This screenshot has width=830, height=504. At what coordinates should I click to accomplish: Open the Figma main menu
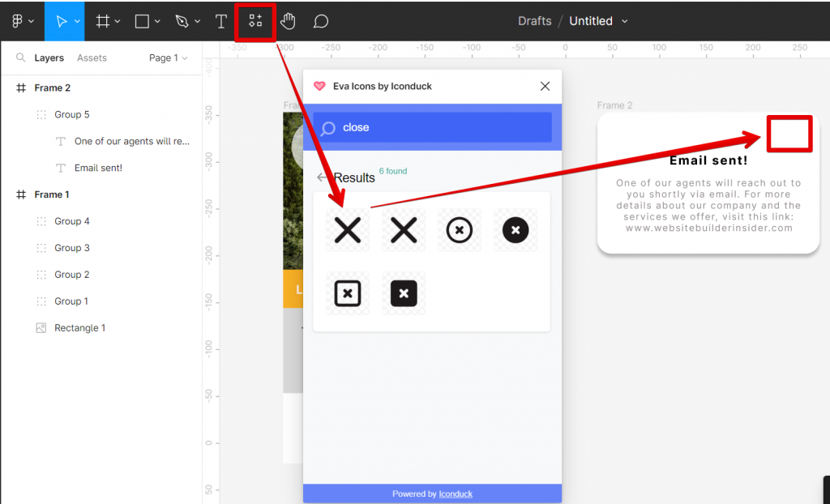coord(18,21)
